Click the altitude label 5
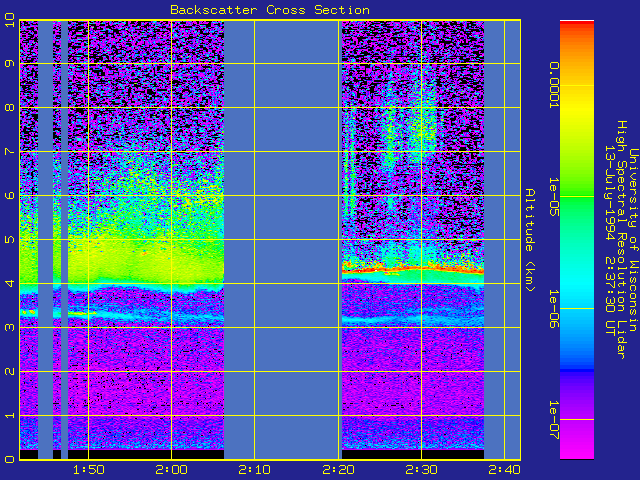This screenshot has width=640, height=480. pyautogui.click(x=10, y=240)
